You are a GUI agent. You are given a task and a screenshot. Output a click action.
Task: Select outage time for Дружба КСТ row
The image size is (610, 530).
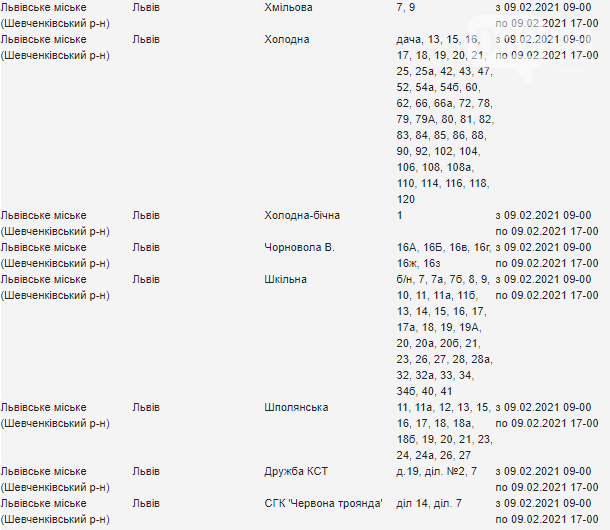547,479
